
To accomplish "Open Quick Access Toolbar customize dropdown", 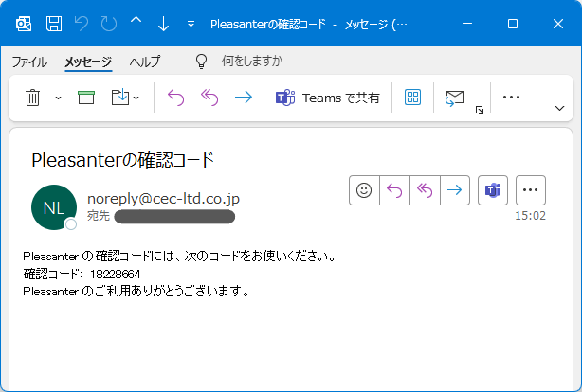I will (x=191, y=24).
